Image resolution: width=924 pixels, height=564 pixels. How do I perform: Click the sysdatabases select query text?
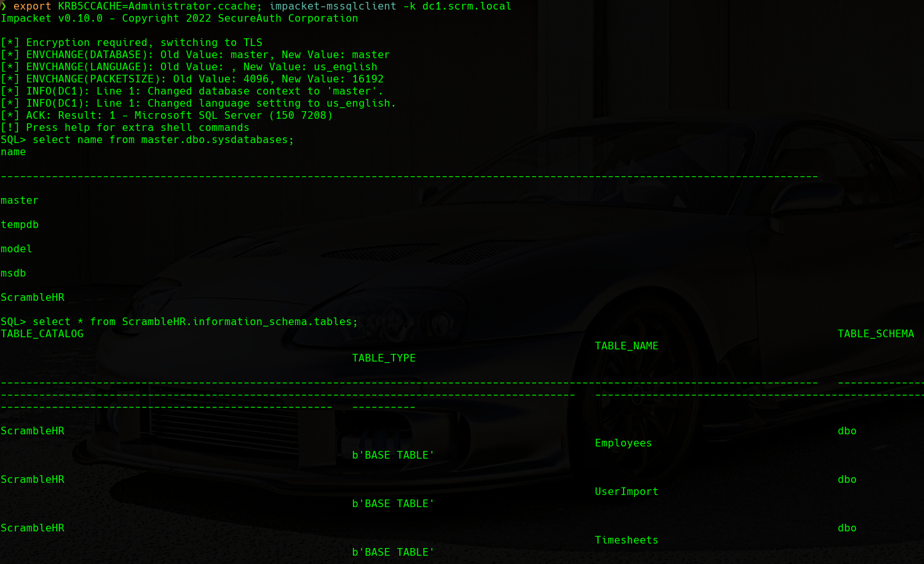pos(163,140)
